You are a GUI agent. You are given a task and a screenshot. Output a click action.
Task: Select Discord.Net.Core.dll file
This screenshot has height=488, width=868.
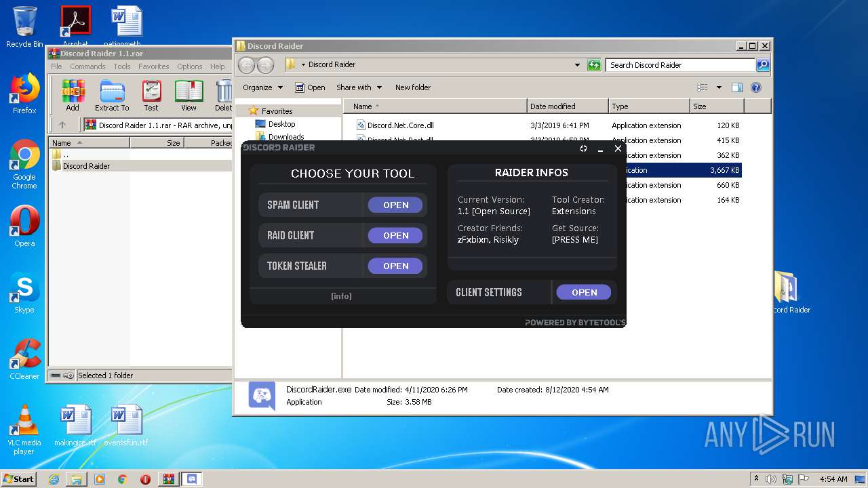tap(400, 125)
